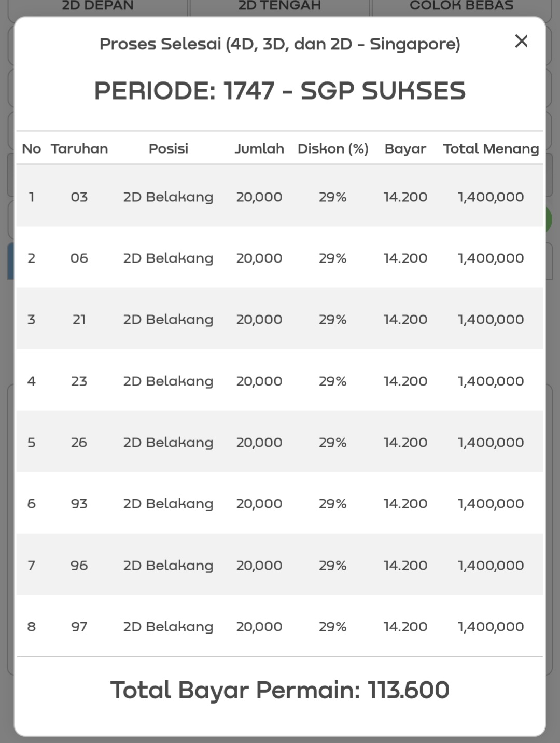The height and width of the screenshot is (743, 560).
Task: Click the 1,400,000 Total Menang for bet 97
Action: pos(491,627)
